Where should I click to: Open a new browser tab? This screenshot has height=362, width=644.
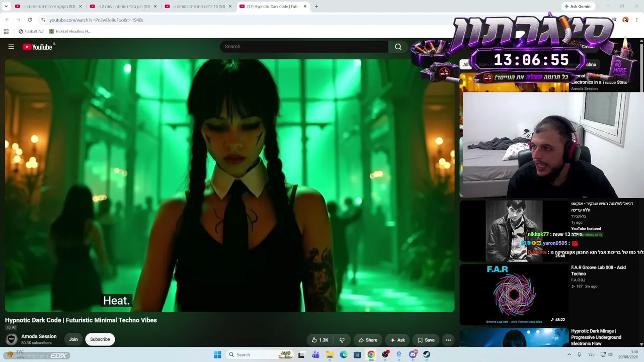316,7
